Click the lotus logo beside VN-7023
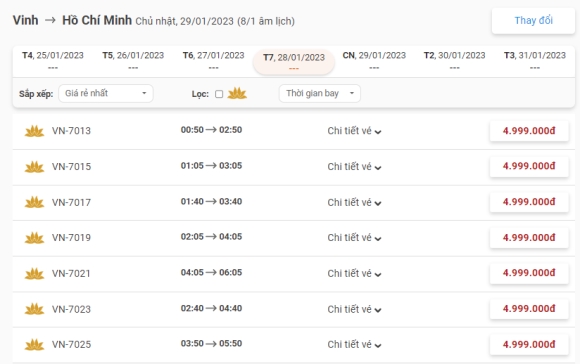 34,309
